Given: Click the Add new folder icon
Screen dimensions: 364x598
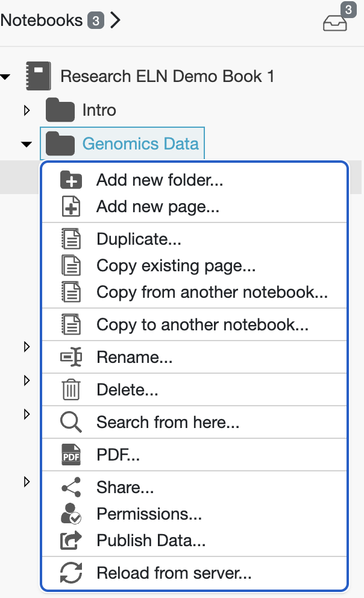Looking at the screenshot, I should click(71, 180).
